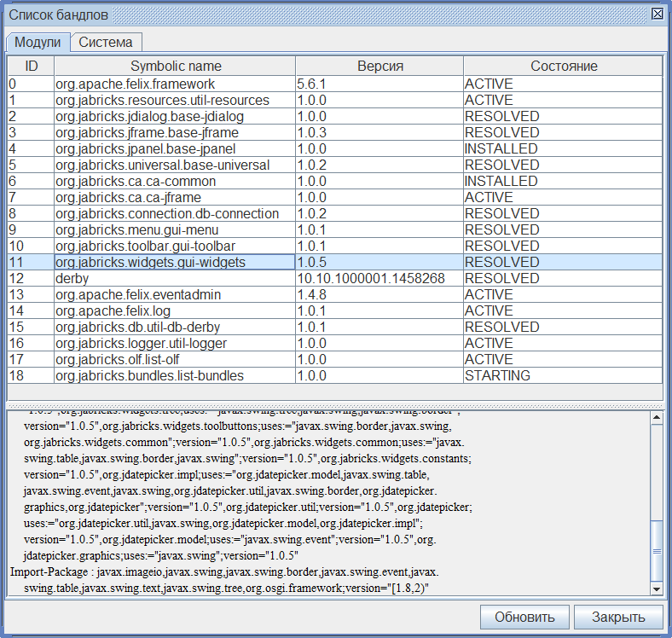Select org.jabricks.olf.list-olf entry
The height and width of the screenshot is (638, 672).
click(175, 359)
